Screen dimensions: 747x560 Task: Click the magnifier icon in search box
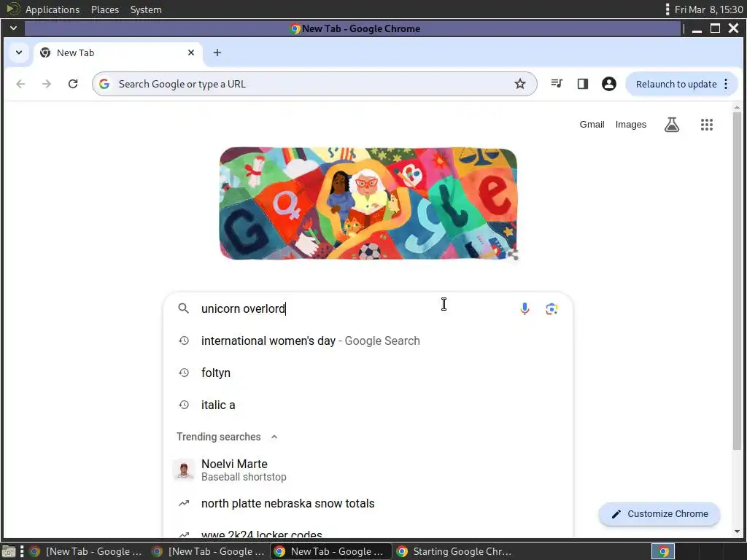pyautogui.click(x=183, y=308)
